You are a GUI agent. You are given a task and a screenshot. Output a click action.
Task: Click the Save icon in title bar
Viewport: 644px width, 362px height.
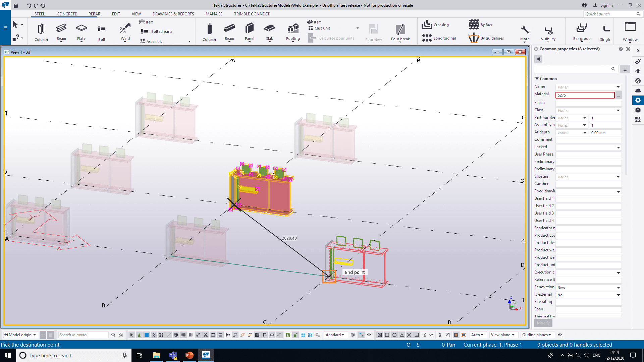[x=16, y=5]
